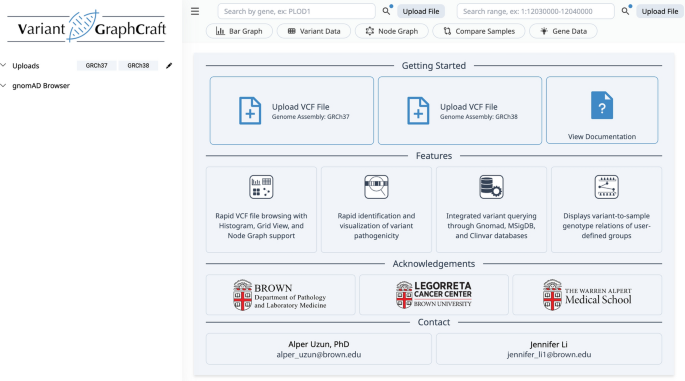Click 'Integrated variant querying' text
This screenshot has height=381, width=685.
pyautogui.click(x=491, y=225)
